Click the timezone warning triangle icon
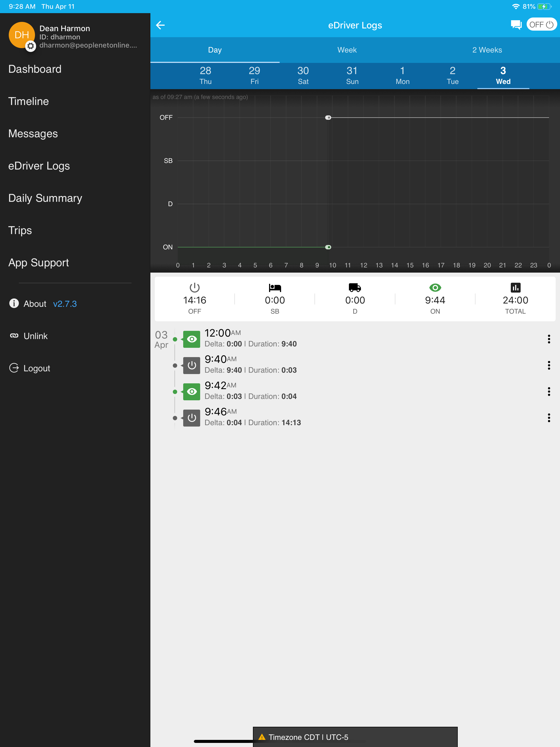The height and width of the screenshot is (747, 560). (262, 737)
